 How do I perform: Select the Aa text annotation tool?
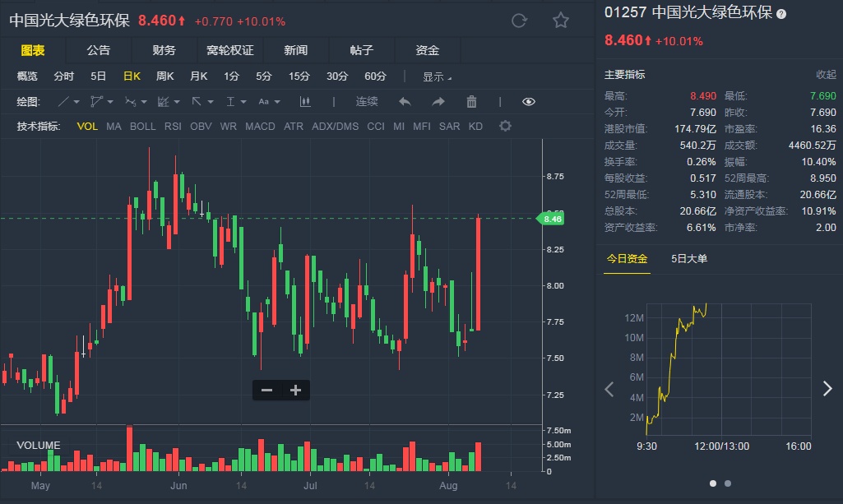pyautogui.click(x=263, y=102)
